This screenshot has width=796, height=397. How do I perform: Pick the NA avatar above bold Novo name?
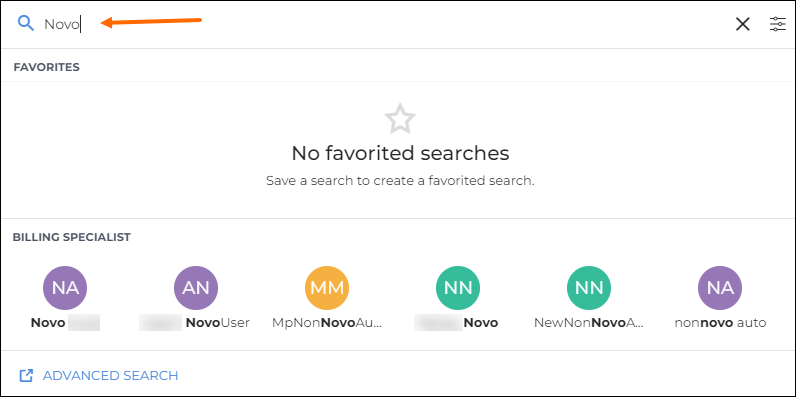coord(65,288)
